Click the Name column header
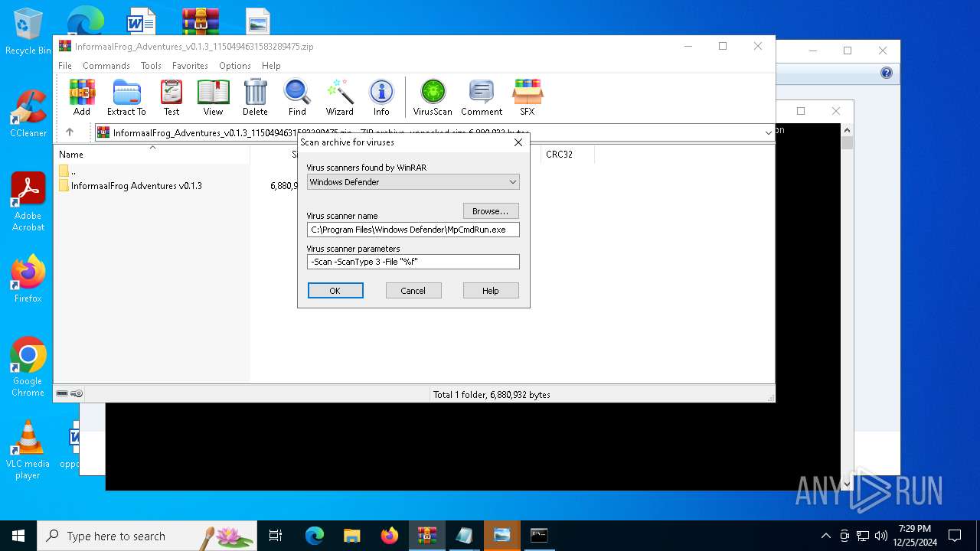The image size is (980, 551). [152, 155]
